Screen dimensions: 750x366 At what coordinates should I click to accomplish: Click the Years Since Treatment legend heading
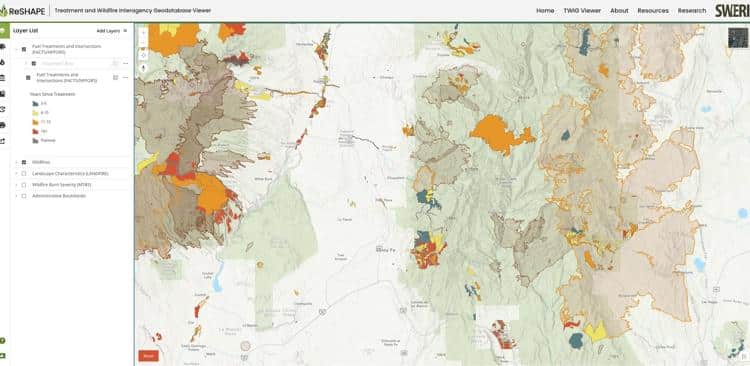tap(52, 94)
